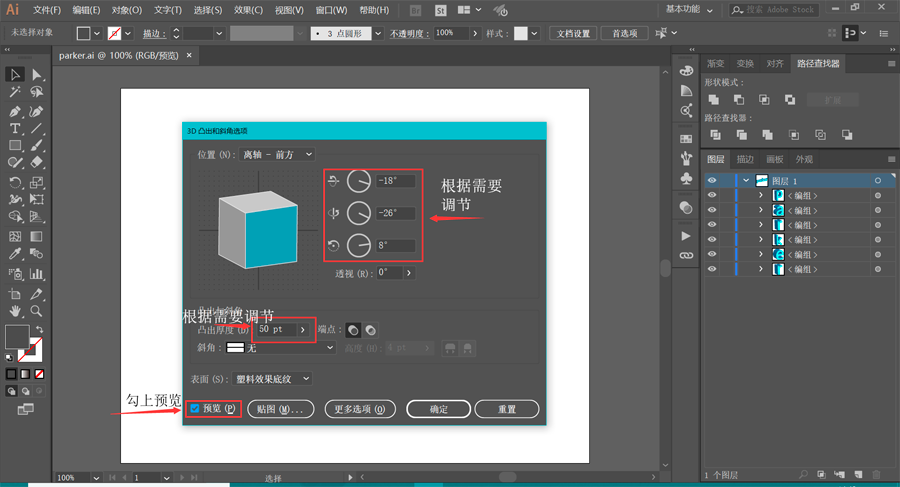Select the Line Segment tool

point(37,128)
